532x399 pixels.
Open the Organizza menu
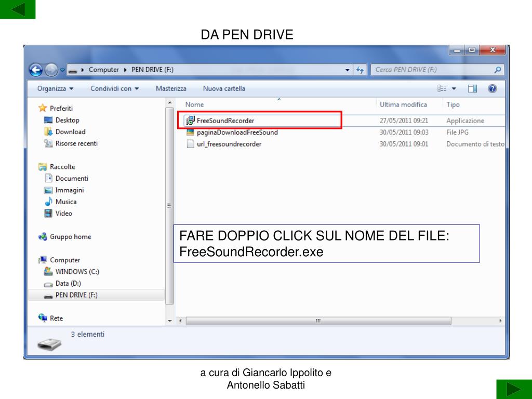click(x=55, y=88)
